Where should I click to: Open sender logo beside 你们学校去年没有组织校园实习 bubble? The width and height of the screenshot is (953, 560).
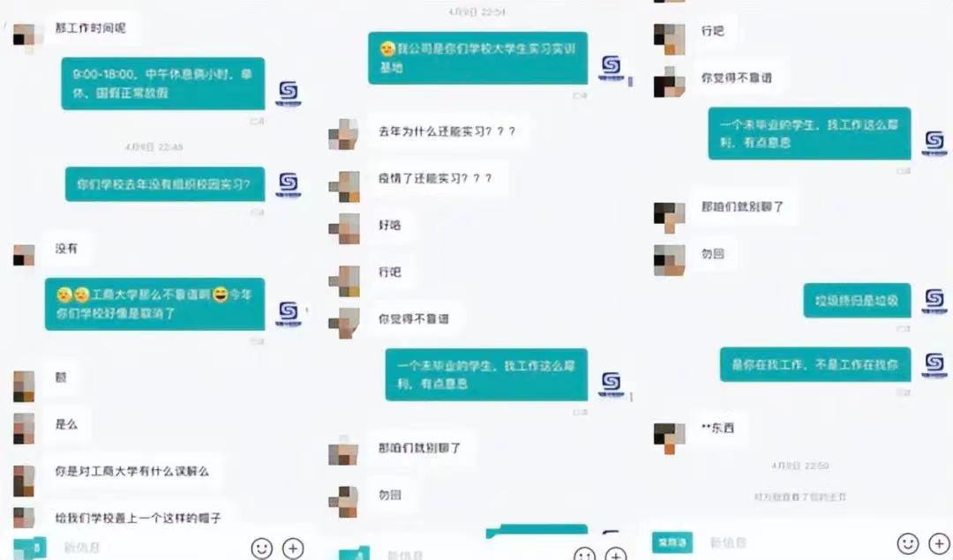[x=288, y=184]
